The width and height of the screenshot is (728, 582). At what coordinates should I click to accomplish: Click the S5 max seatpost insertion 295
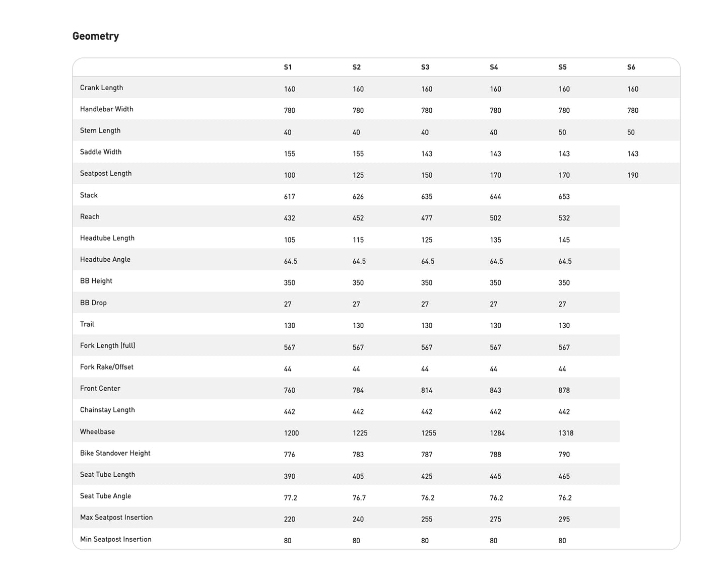pos(564,519)
